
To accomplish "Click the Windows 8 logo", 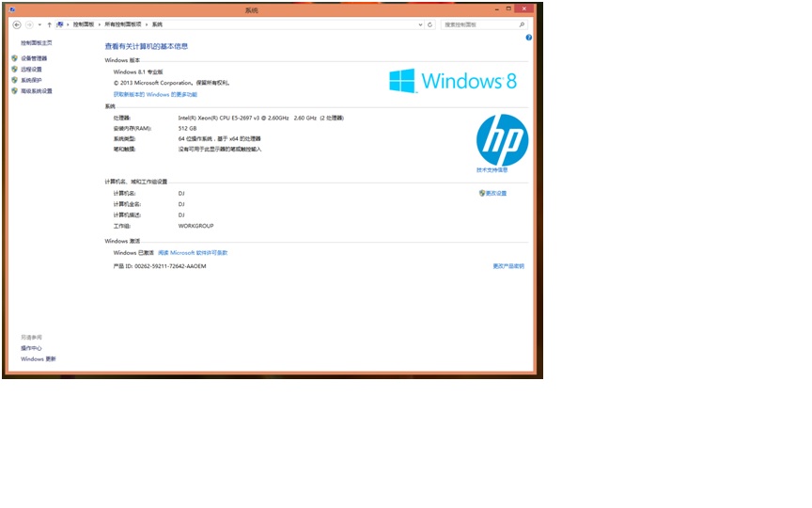I will 453,81.
